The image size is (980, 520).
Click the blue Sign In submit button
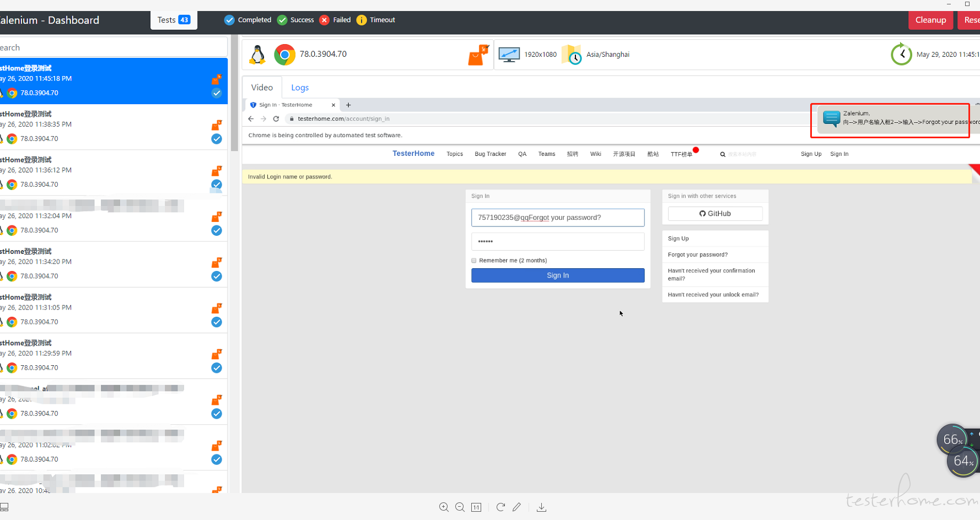point(558,275)
